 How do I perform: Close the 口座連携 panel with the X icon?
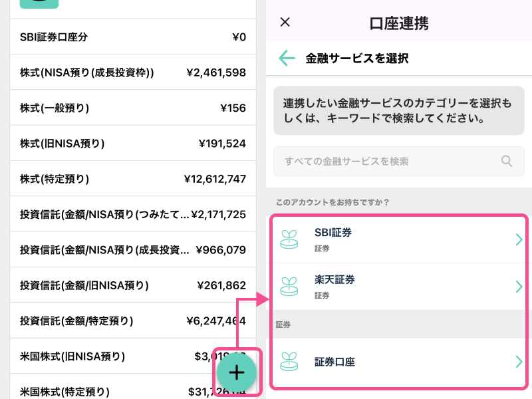tap(285, 22)
